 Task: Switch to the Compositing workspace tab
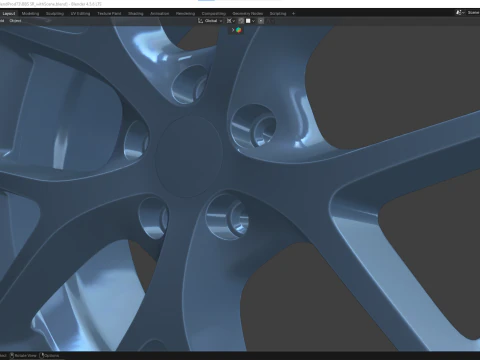(x=214, y=14)
